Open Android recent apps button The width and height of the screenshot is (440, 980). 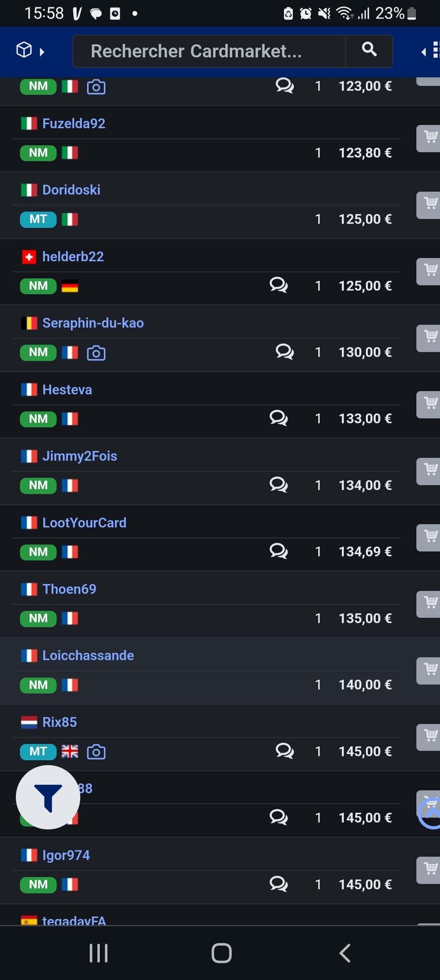click(x=99, y=953)
